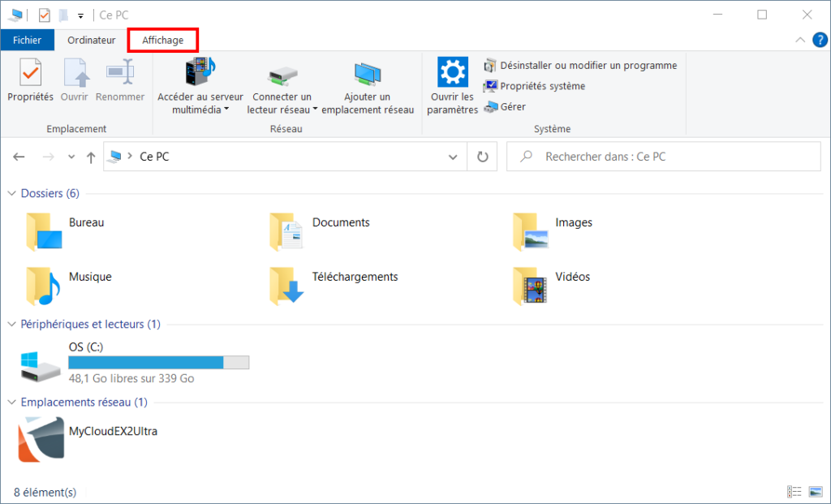
Task: Switch to the Fichier tab
Action: pos(27,41)
